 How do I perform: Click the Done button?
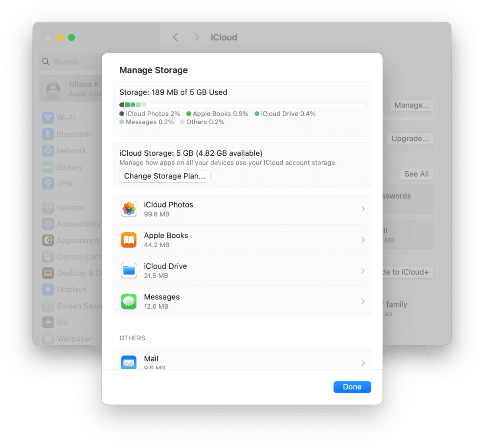pos(352,387)
